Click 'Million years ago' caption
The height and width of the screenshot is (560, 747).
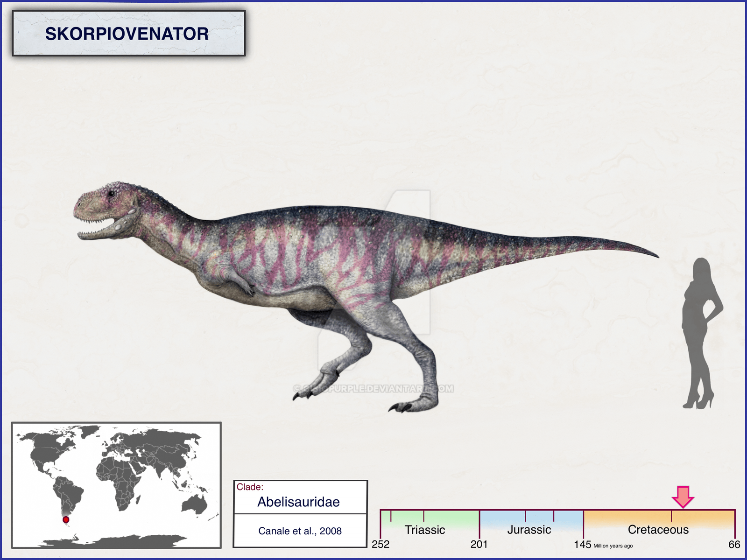613,546
